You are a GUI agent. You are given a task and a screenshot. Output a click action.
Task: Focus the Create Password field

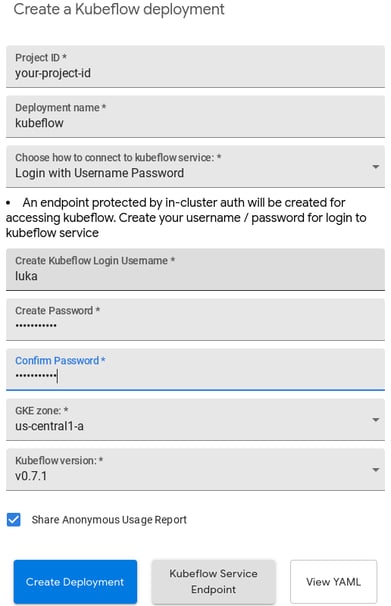click(196, 320)
